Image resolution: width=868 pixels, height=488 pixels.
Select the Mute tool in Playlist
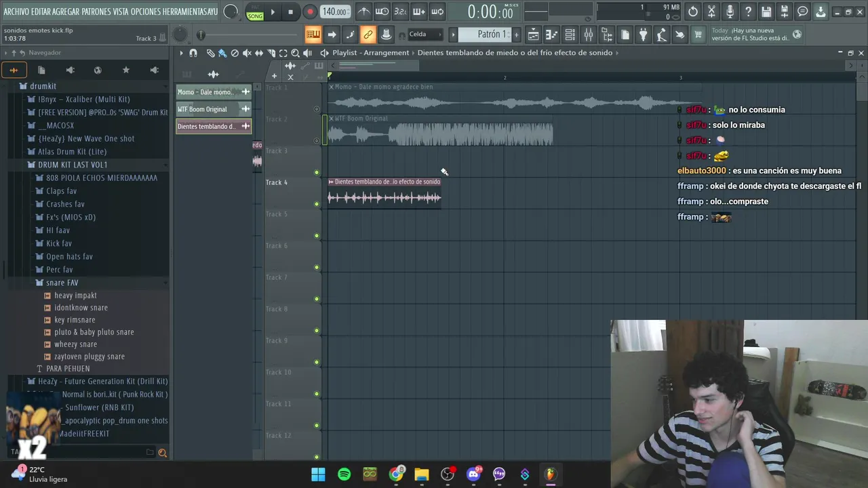click(x=247, y=53)
